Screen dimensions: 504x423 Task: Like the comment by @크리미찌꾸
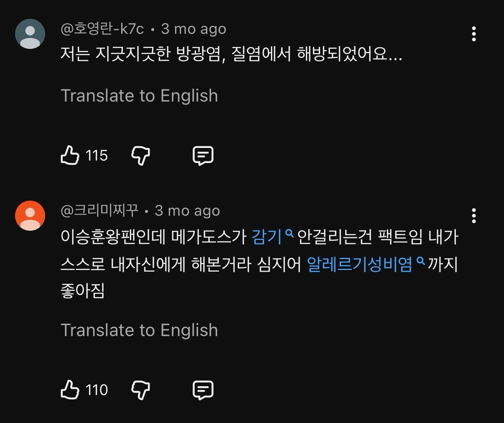[70, 390]
